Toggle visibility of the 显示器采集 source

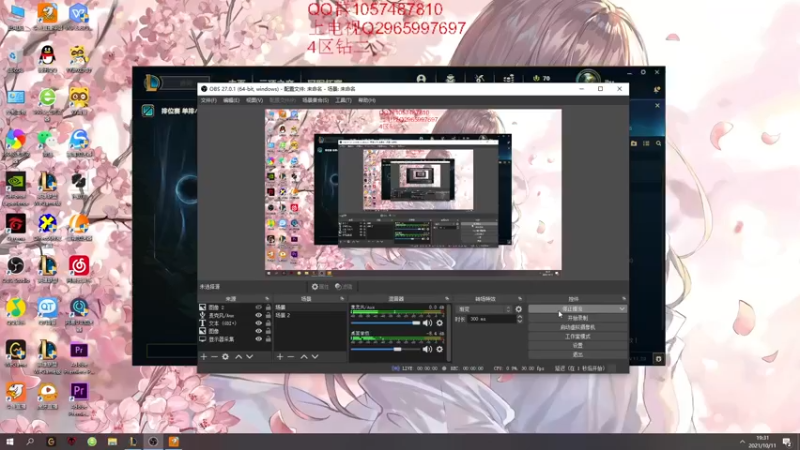pos(258,339)
